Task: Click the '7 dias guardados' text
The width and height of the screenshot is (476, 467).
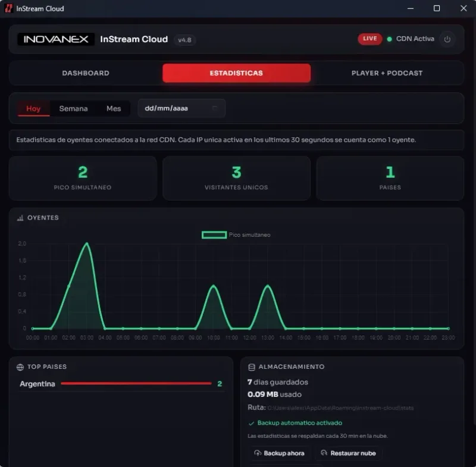Action: pyautogui.click(x=278, y=382)
